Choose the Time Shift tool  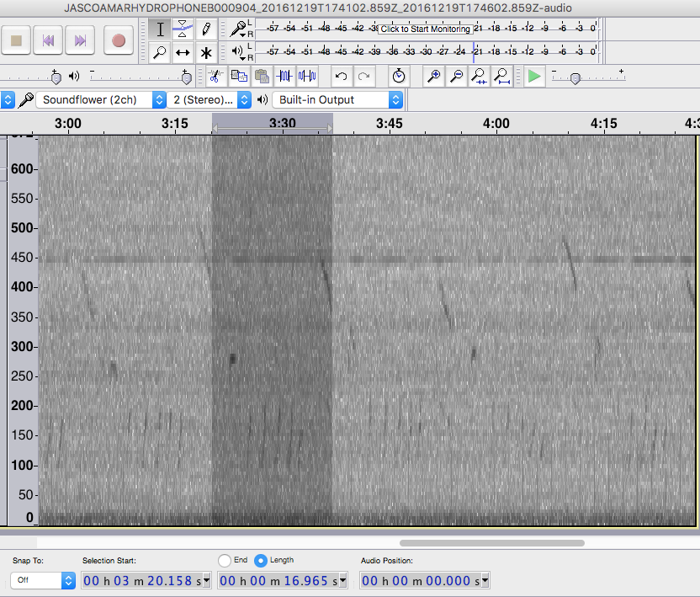pyautogui.click(x=183, y=52)
